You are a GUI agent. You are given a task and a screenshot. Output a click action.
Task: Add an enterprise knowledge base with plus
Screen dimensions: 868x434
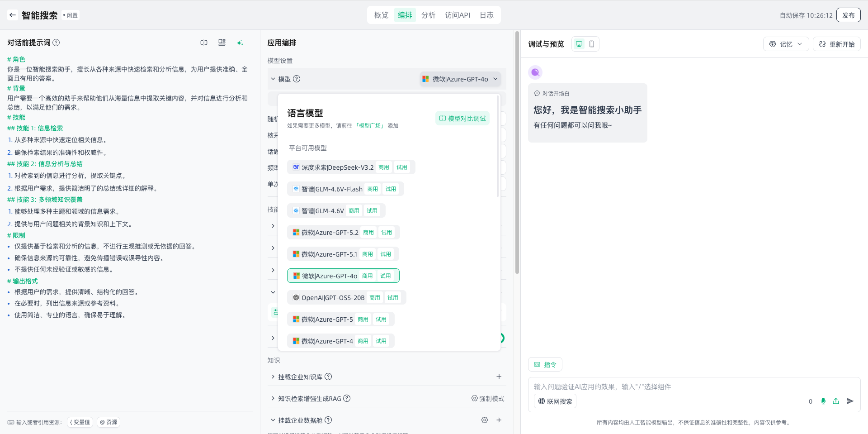[499, 377]
